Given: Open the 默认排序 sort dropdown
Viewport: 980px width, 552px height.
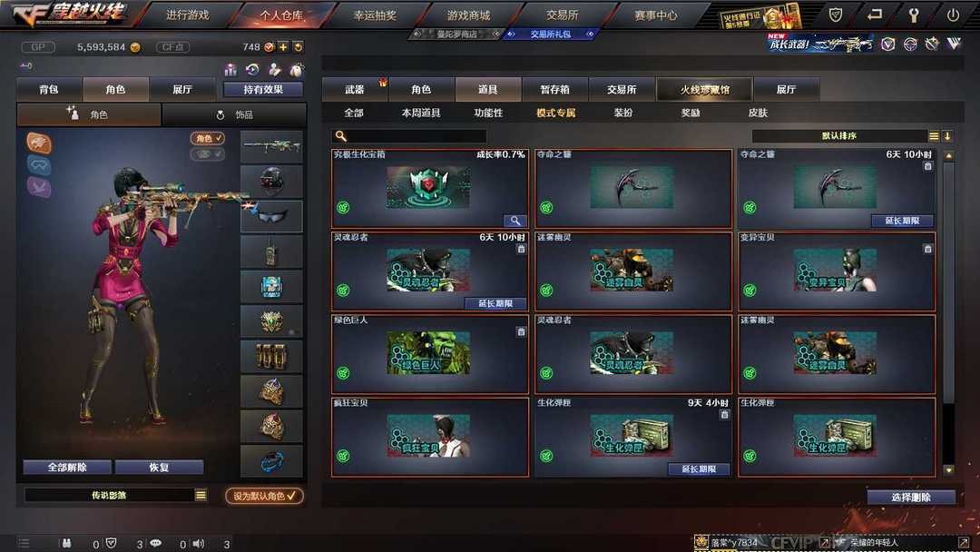Looking at the screenshot, I should [839, 135].
